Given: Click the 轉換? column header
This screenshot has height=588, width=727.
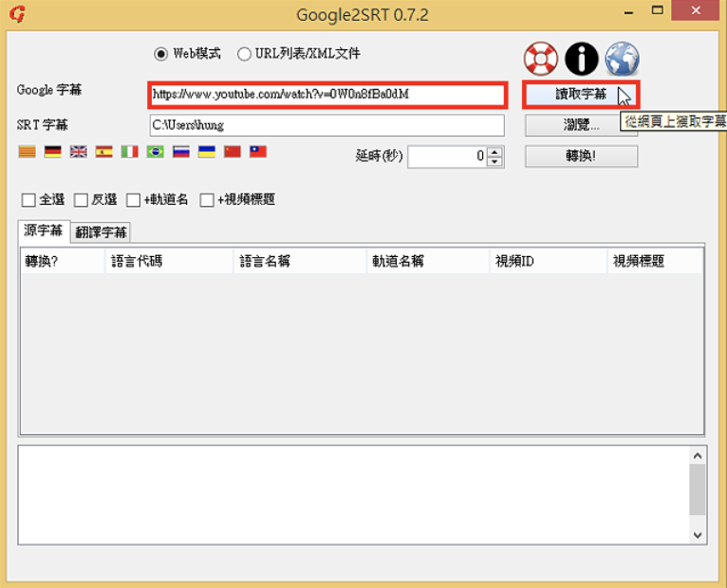Looking at the screenshot, I should 63,262.
